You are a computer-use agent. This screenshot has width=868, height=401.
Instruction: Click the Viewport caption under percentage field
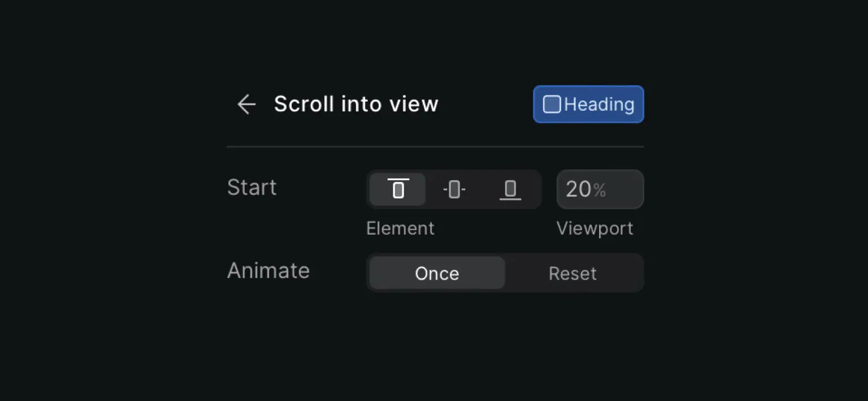tap(594, 228)
